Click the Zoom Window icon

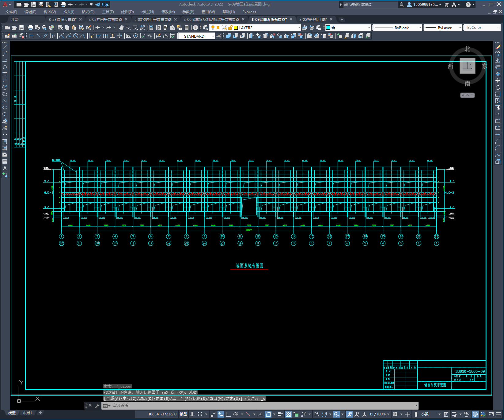click(135, 28)
